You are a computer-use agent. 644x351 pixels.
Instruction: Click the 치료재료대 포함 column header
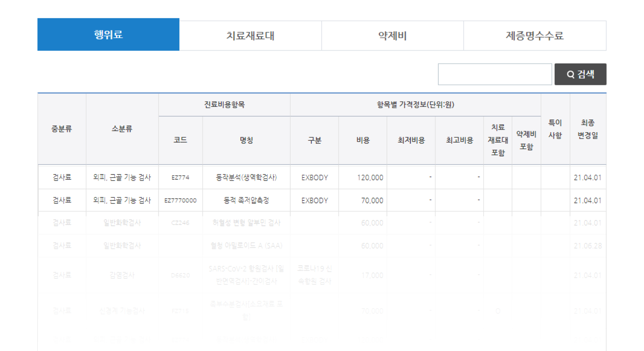498,140
